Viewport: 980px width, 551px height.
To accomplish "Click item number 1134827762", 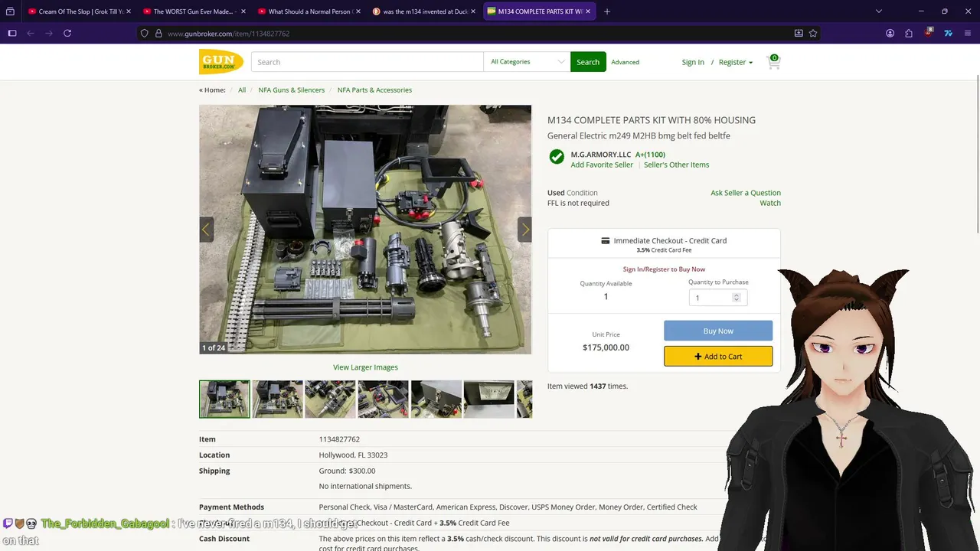I will [x=339, y=439].
